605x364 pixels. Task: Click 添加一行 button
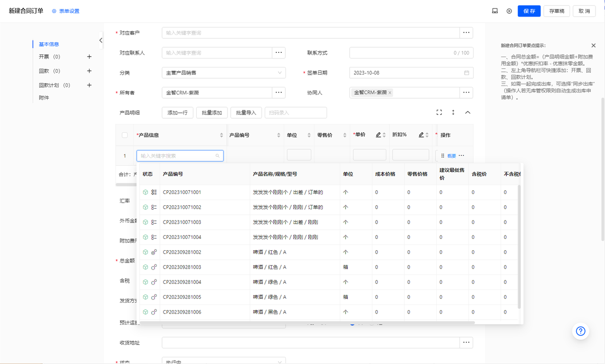click(178, 112)
